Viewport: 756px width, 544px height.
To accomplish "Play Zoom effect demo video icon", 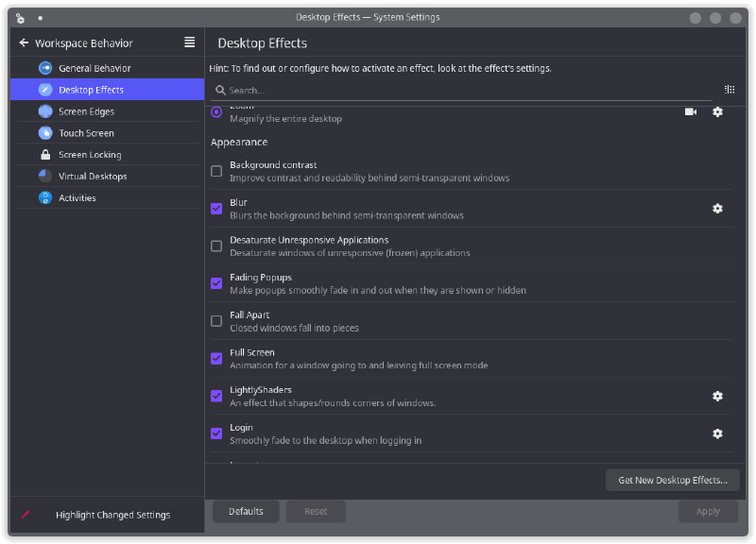I will [691, 112].
